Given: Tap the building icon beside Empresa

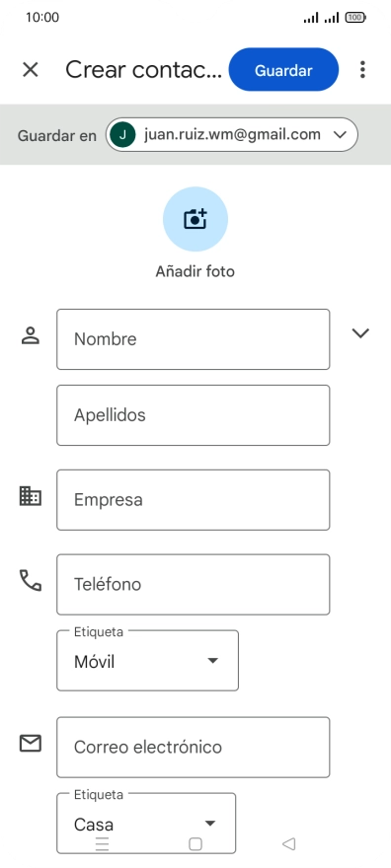Looking at the screenshot, I should point(30,495).
